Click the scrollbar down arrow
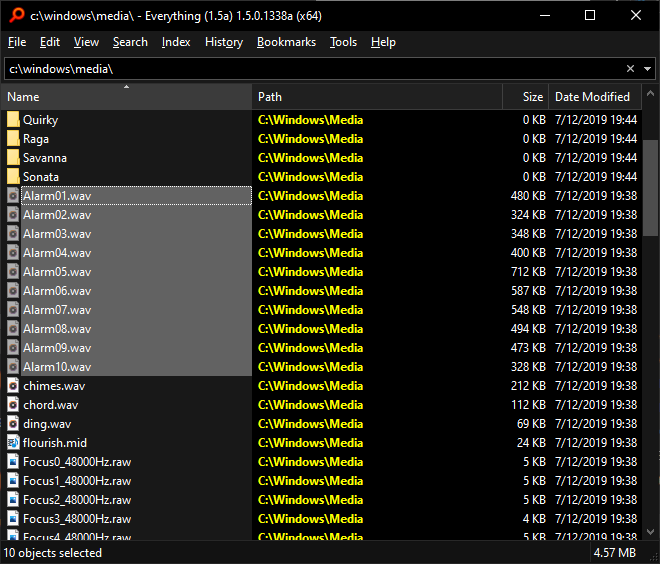Image resolution: width=660 pixels, height=564 pixels. (x=651, y=532)
